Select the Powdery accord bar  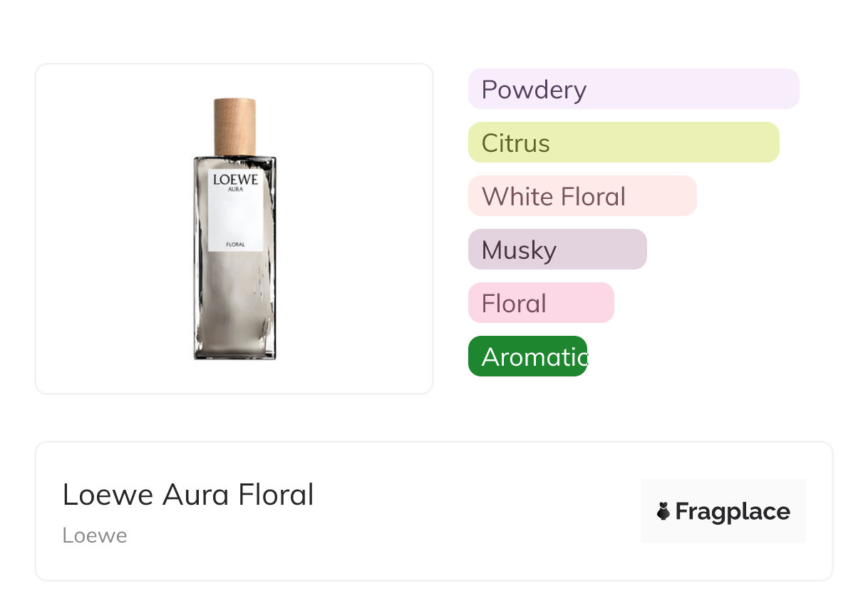point(633,89)
